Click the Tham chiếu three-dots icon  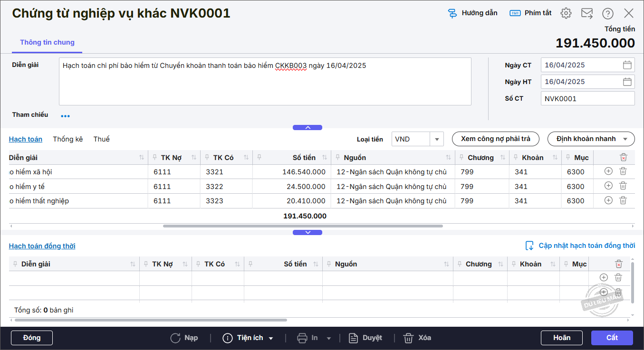pyautogui.click(x=65, y=116)
